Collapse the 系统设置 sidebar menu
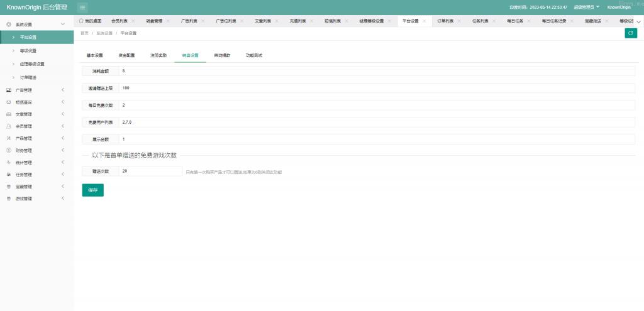Viewport: 644px width, 311px height. click(63, 25)
